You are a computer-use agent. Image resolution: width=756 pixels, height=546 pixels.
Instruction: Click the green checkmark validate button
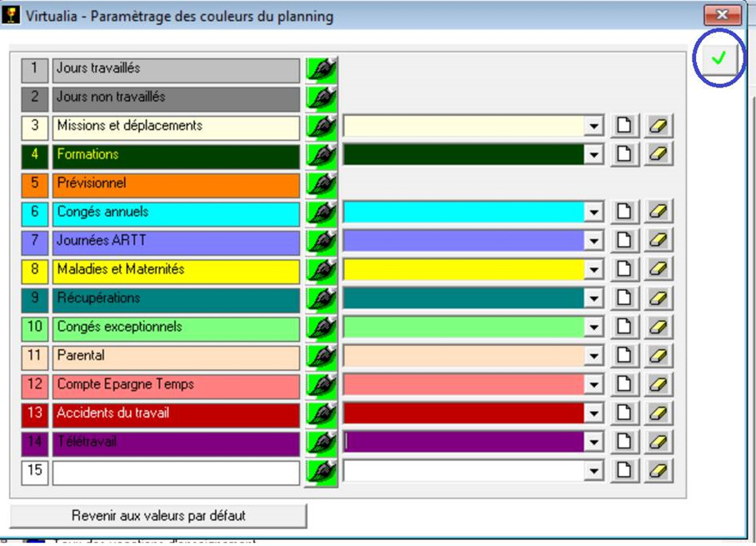point(718,58)
